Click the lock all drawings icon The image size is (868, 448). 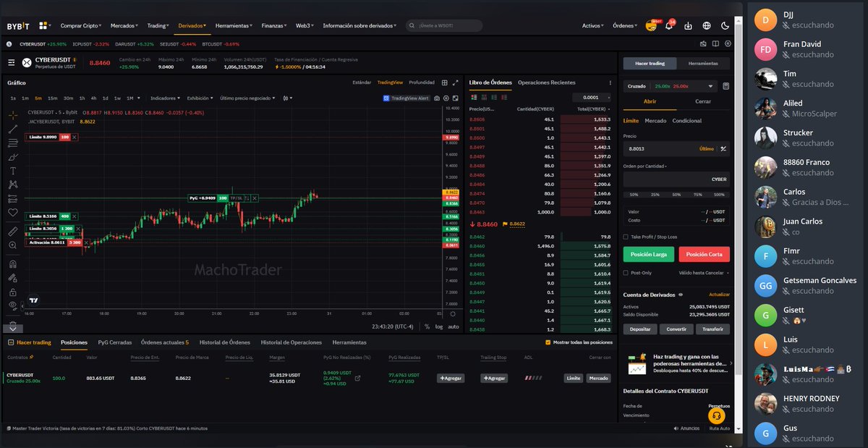pyautogui.click(x=13, y=292)
